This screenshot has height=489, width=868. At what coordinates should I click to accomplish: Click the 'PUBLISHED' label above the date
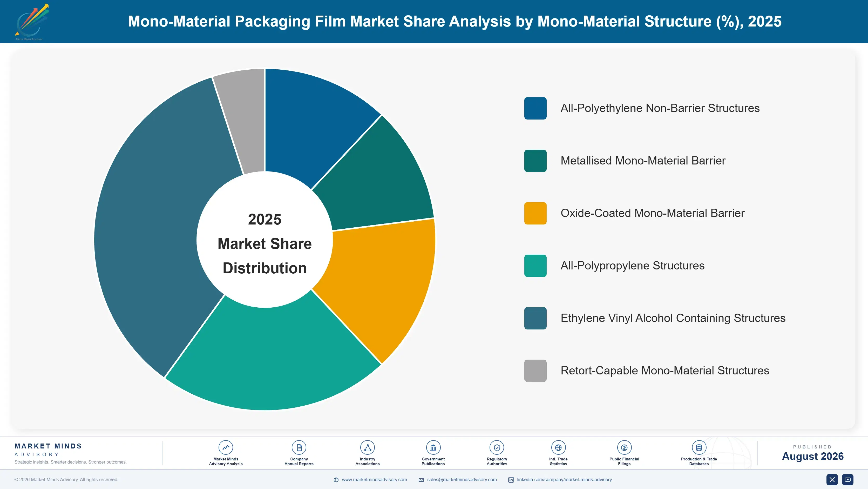pos(812,447)
